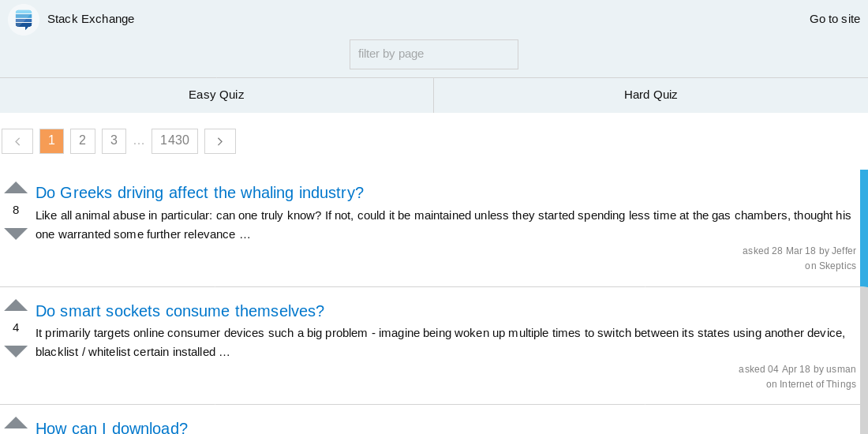Upvote the smart sockets question
The width and height of the screenshot is (868, 434).
coord(16,305)
